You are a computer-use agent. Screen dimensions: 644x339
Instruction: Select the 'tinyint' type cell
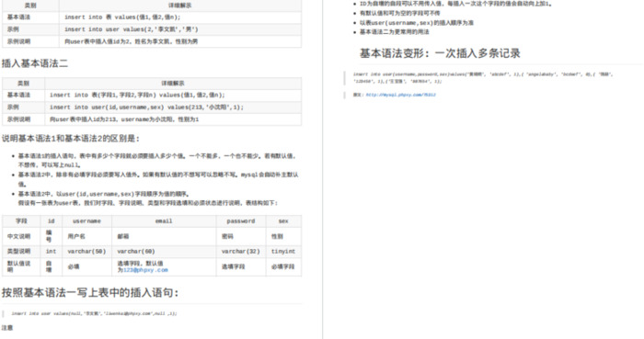click(283, 252)
